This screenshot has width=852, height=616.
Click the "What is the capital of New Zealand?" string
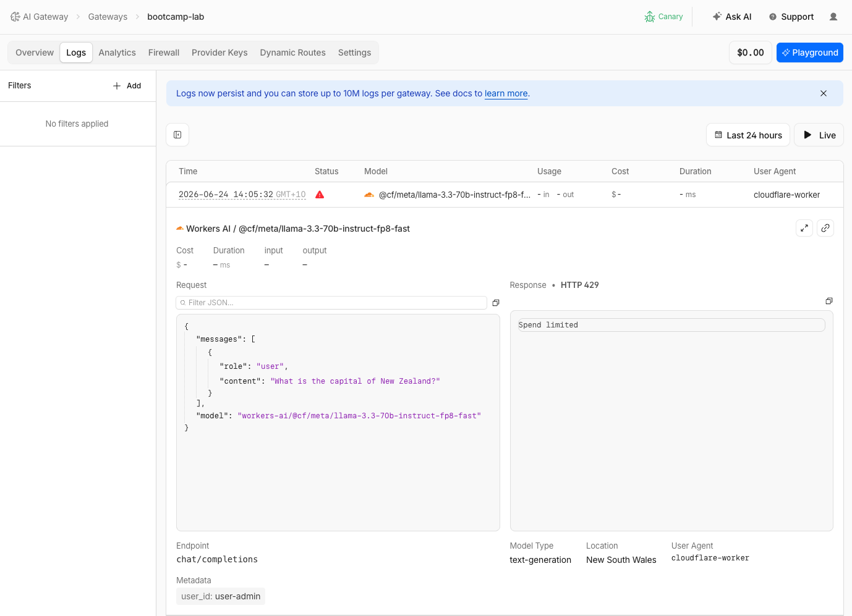pos(356,381)
